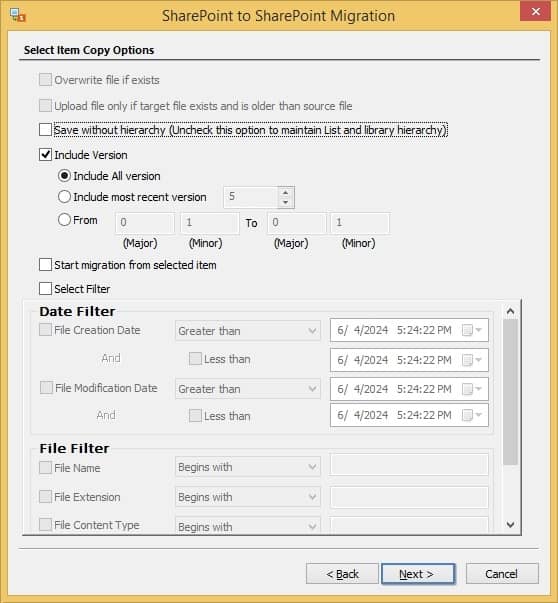Check the File Modification Date filter
This screenshot has width=558, height=603.
coord(46,388)
